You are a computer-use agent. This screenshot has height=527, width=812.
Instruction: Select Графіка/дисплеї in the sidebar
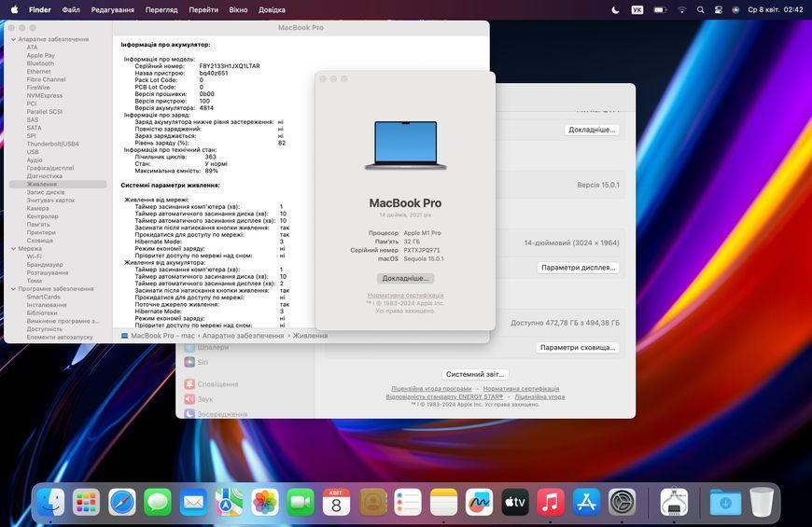pyautogui.click(x=50, y=168)
